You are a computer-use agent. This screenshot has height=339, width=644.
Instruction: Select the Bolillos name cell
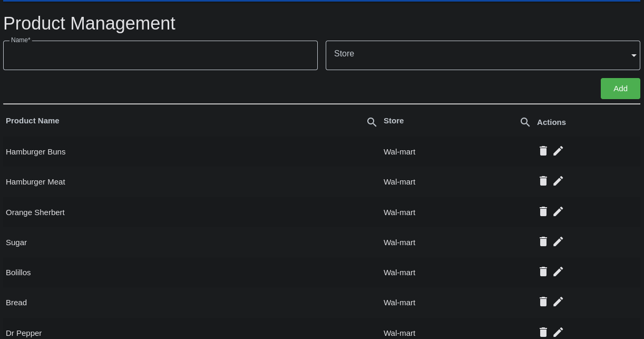(x=18, y=273)
